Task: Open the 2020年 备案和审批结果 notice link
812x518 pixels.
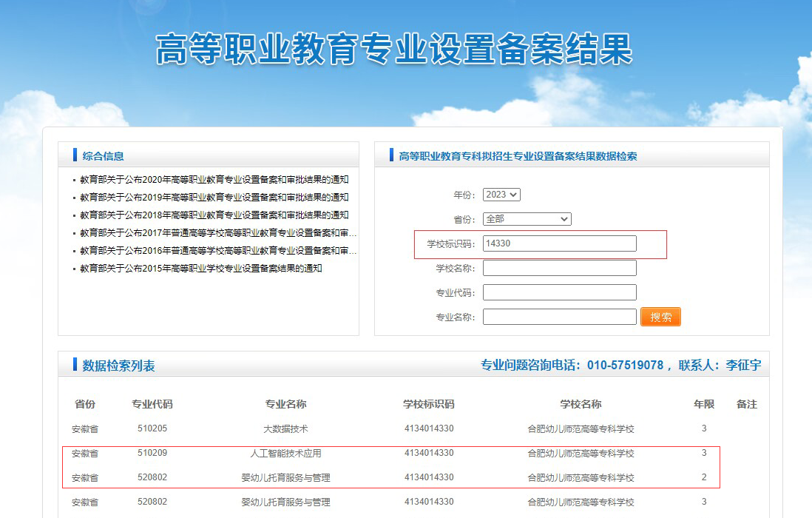Action: (214, 180)
